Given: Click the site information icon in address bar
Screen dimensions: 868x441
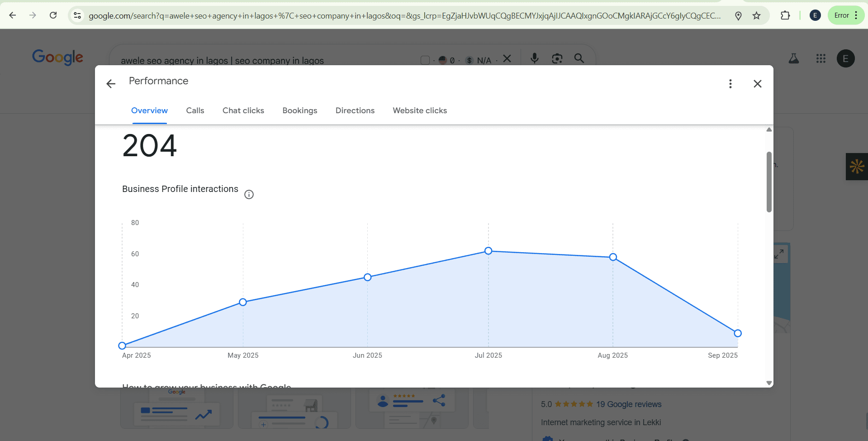Looking at the screenshot, I should (x=77, y=15).
